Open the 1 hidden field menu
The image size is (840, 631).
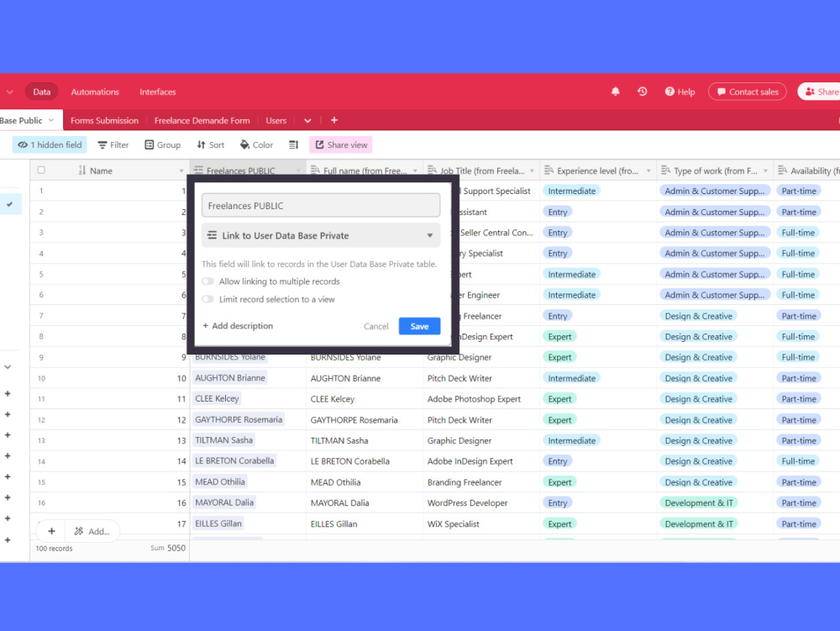click(x=50, y=145)
